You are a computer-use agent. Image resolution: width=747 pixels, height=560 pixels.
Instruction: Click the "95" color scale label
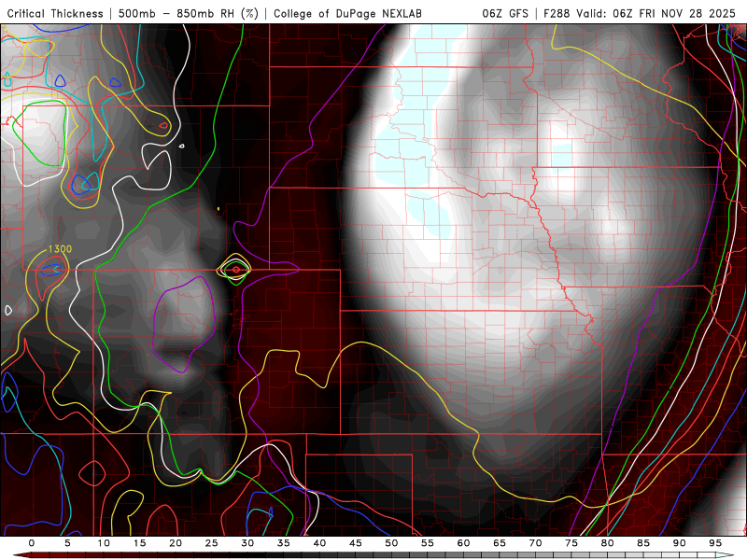pos(715,543)
